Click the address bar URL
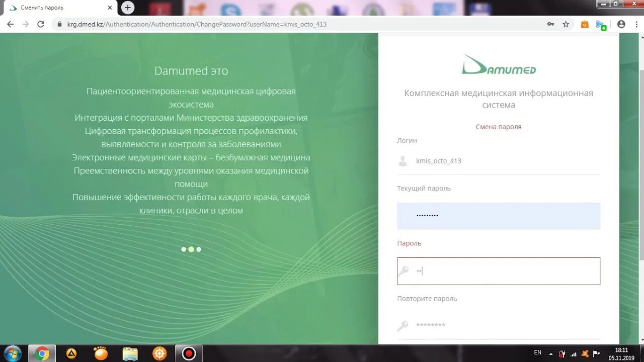Screen dimensions: 644x362 [x=197, y=24]
